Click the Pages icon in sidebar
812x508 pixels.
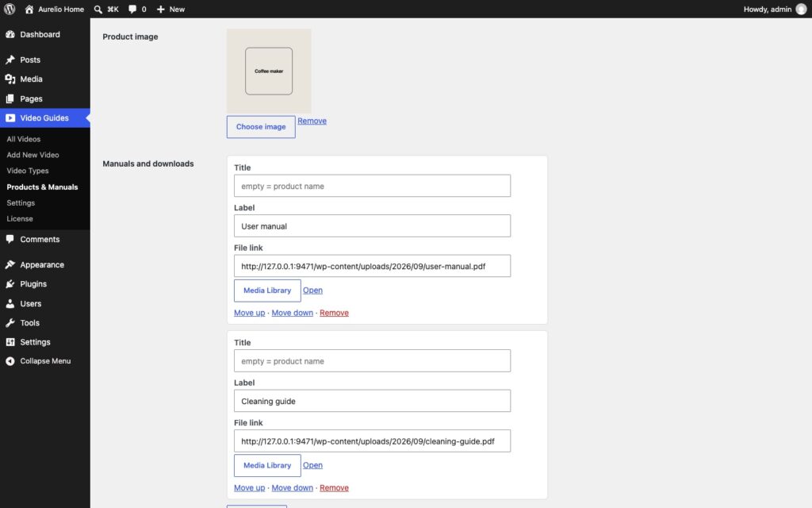pos(10,98)
